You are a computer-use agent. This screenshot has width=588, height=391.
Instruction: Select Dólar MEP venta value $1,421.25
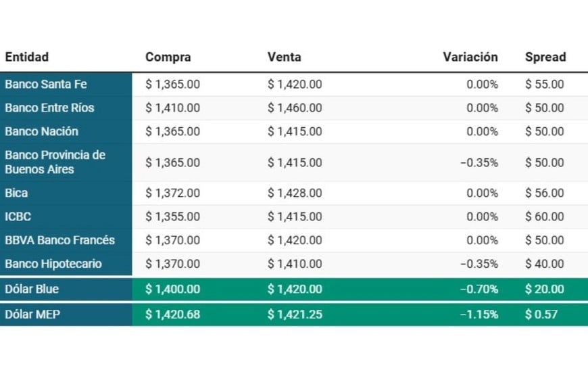coord(295,315)
